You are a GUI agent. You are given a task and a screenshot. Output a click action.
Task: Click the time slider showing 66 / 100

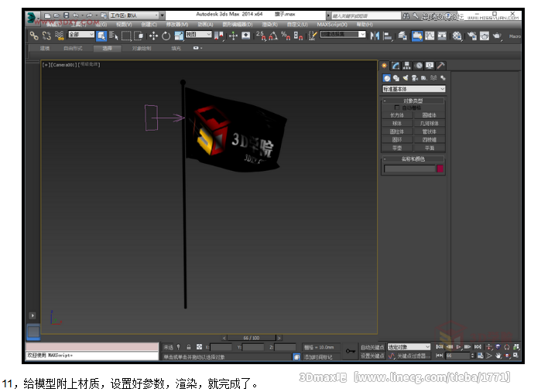[252, 338]
